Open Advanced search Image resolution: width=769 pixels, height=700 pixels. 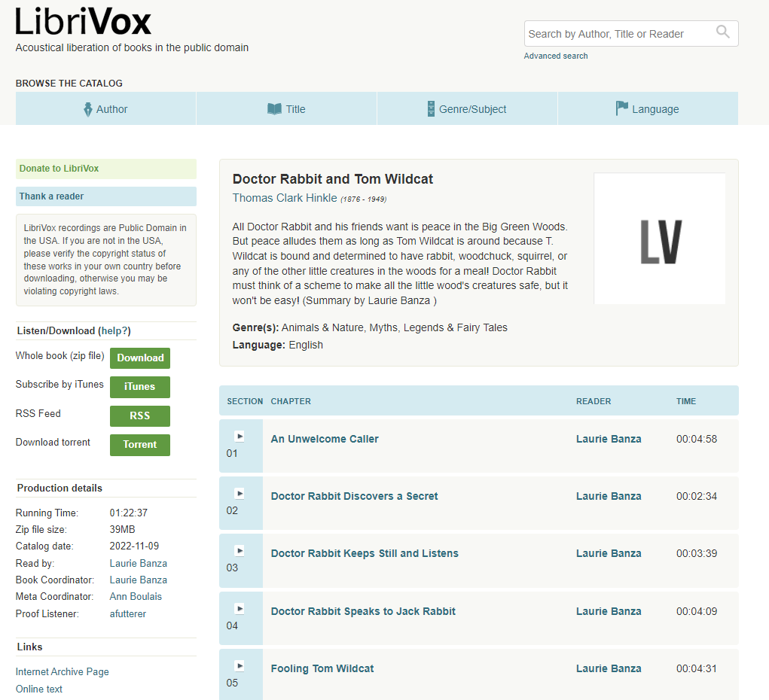click(x=556, y=56)
